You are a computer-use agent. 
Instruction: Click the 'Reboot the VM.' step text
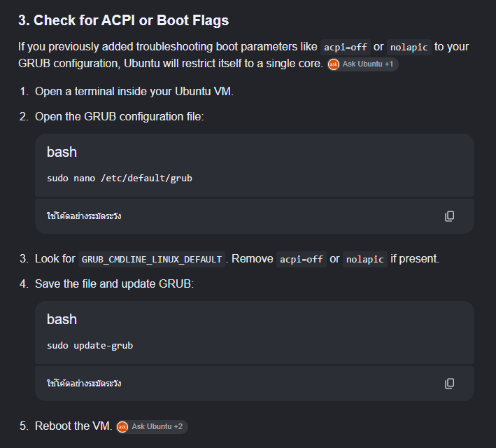(73, 426)
